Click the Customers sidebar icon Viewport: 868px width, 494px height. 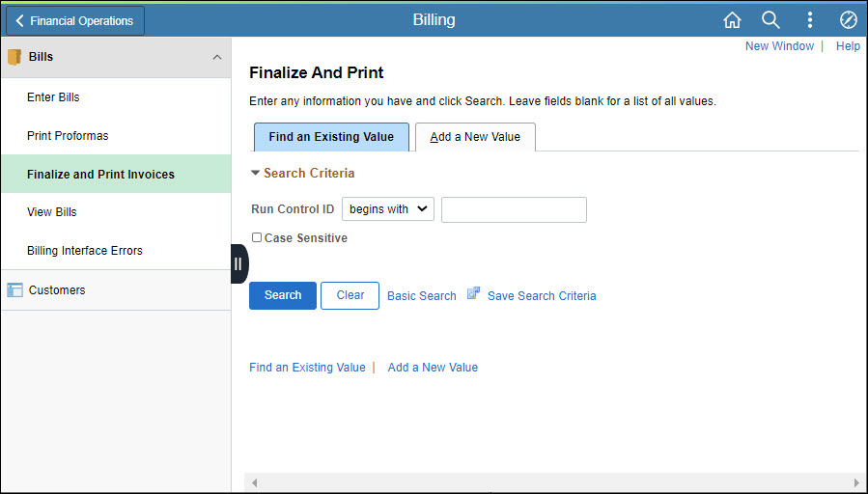point(14,289)
